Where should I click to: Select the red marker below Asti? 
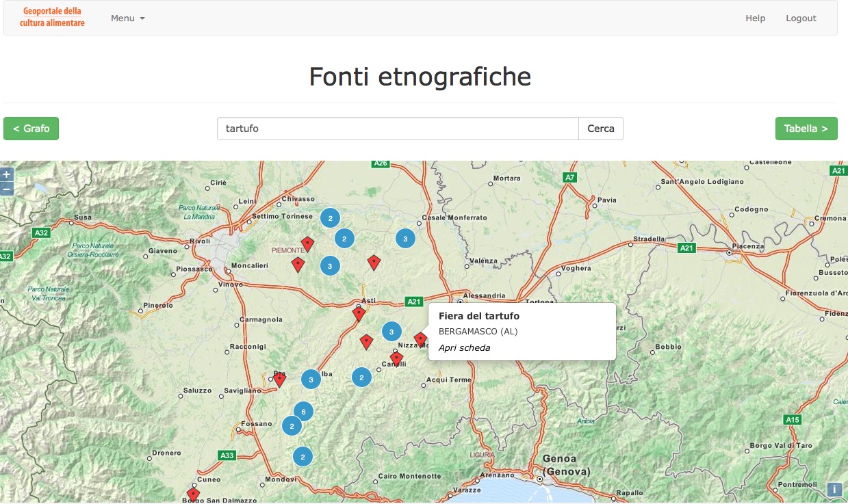click(359, 314)
